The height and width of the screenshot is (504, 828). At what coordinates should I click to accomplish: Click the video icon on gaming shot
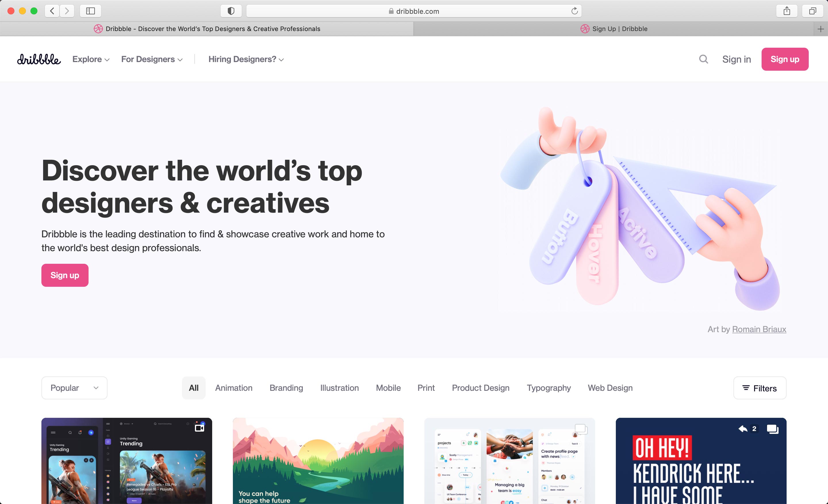click(199, 428)
